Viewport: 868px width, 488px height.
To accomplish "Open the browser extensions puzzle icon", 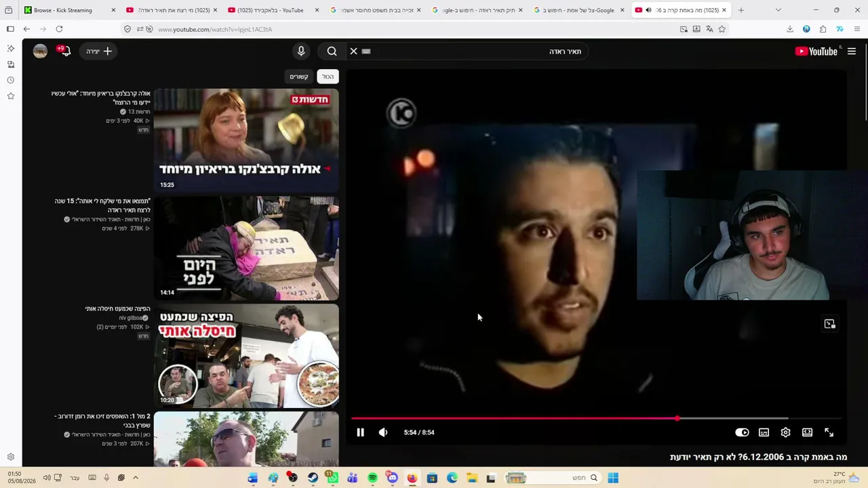I will 823,29.
